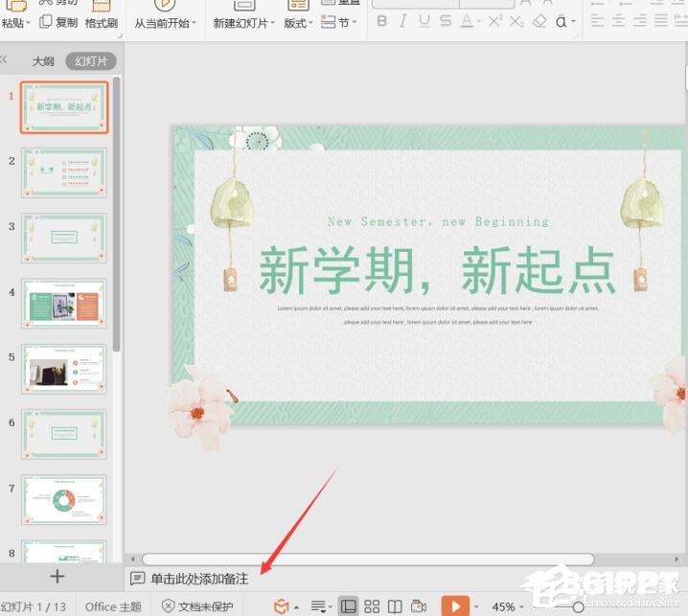Select slide 2 thumbnail
Image resolution: width=688 pixels, height=616 pixels.
[x=64, y=172]
